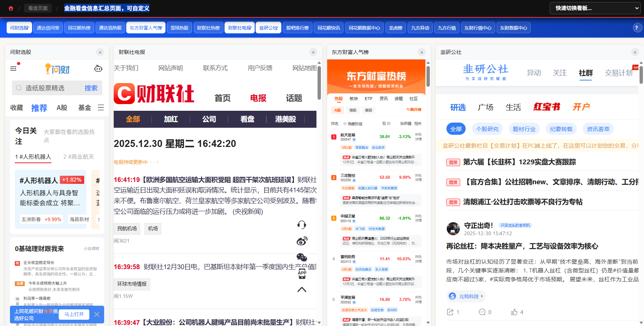Click the bottom scroll arrow of 财联社 panel
The width and height of the screenshot is (644, 326).
tap(319, 323)
